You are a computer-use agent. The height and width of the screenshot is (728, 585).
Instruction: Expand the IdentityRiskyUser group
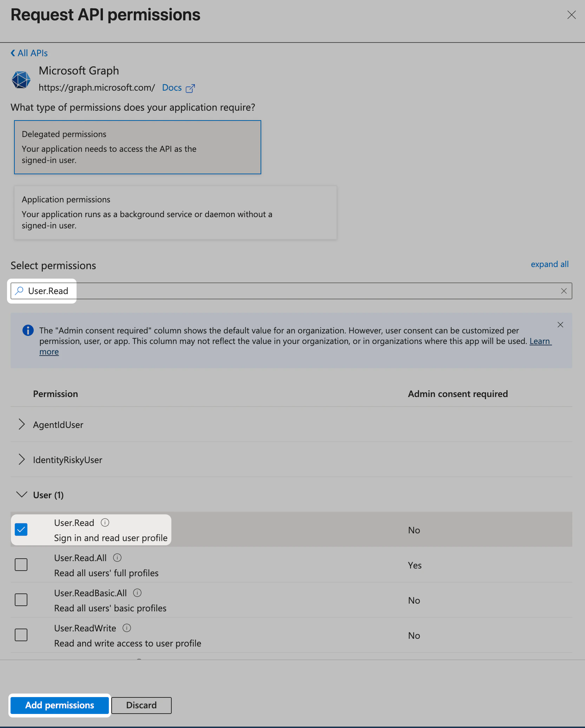click(21, 460)
